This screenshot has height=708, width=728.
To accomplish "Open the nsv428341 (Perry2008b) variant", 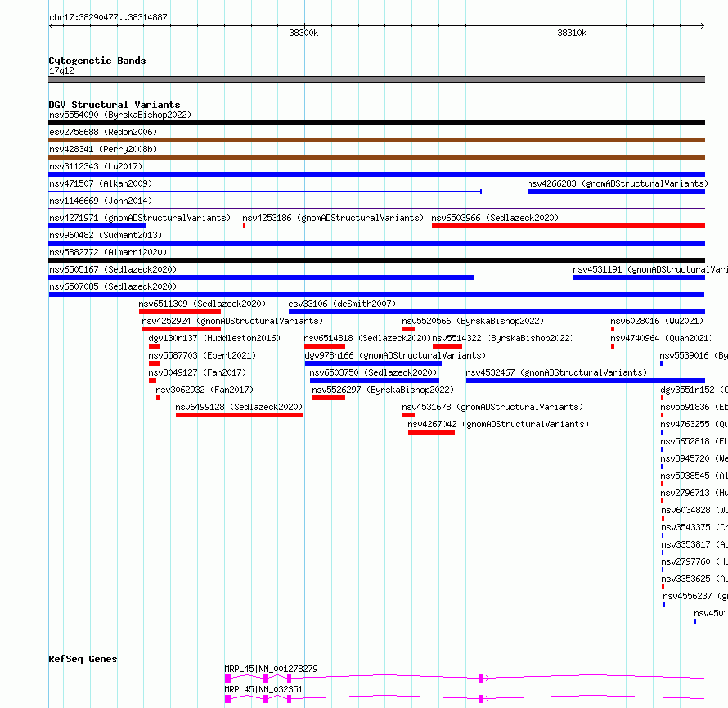I will click(x=103, y=149).
